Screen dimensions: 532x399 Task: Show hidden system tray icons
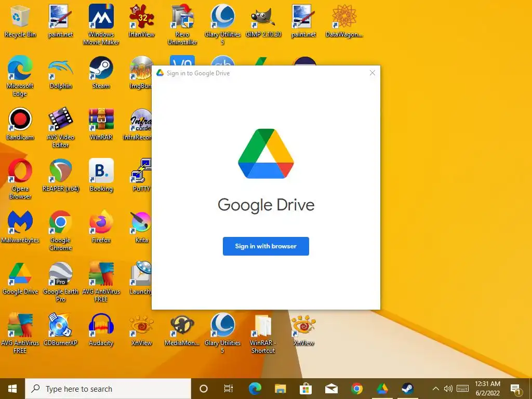tap(436, 389)
